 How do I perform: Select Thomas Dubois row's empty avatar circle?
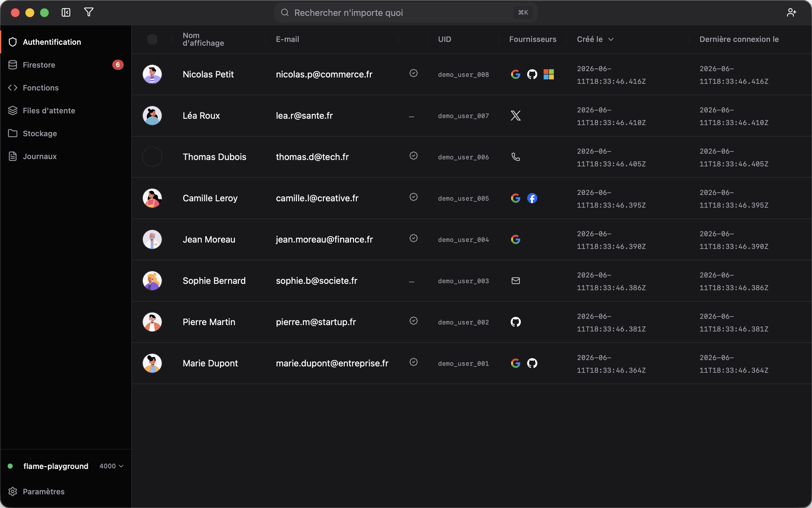pyautogui.click(x=152, y=157)
